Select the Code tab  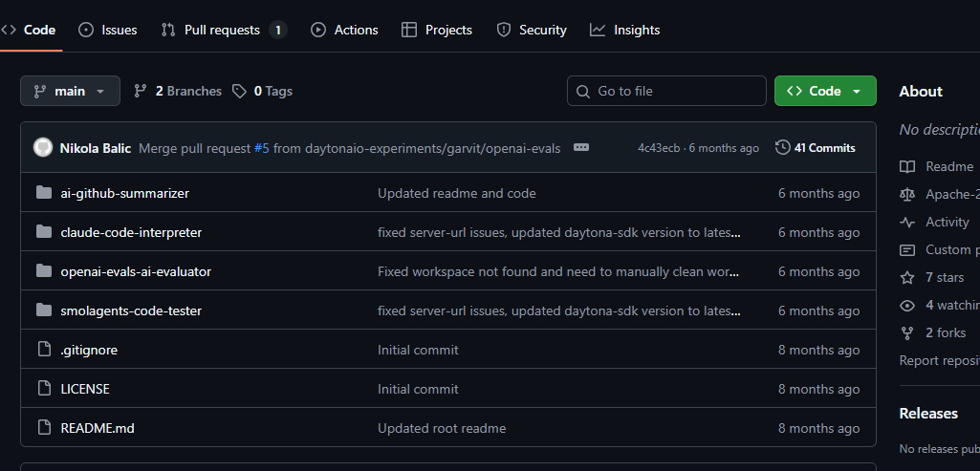coord(29,30)
